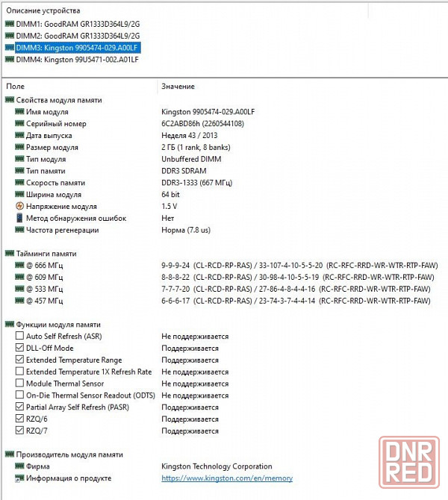This screenshot has height=500, width=448.
Task: Open the kingston.com memory link
Action: click(227, 478)
